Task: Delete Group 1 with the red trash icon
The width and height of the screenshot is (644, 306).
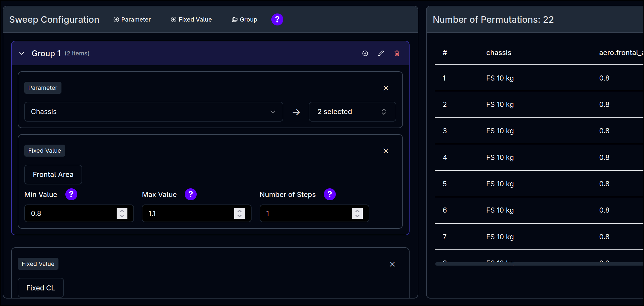Action: tap(397, 53)
